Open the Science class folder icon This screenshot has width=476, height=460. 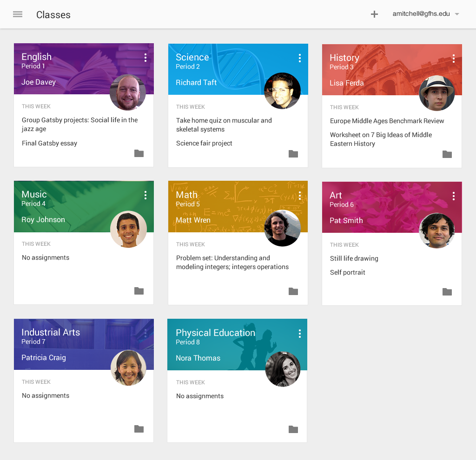click(x=293, y=154)
